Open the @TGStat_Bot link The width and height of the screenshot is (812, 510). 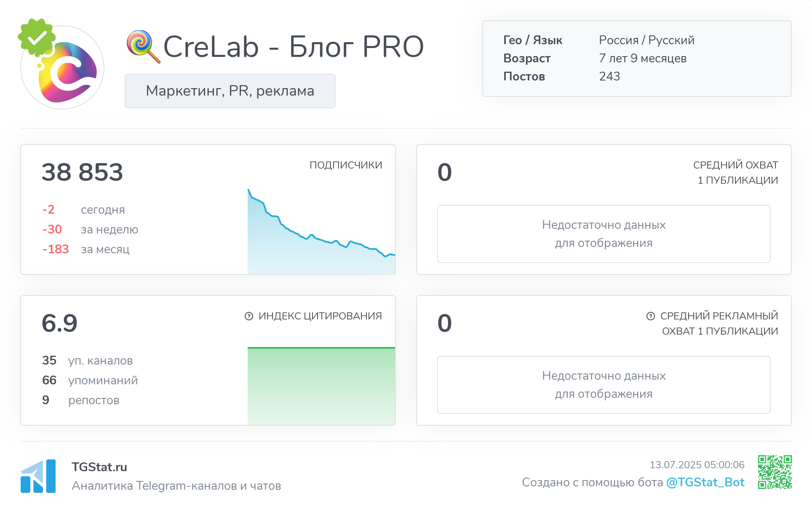click(x=705, y=482)
